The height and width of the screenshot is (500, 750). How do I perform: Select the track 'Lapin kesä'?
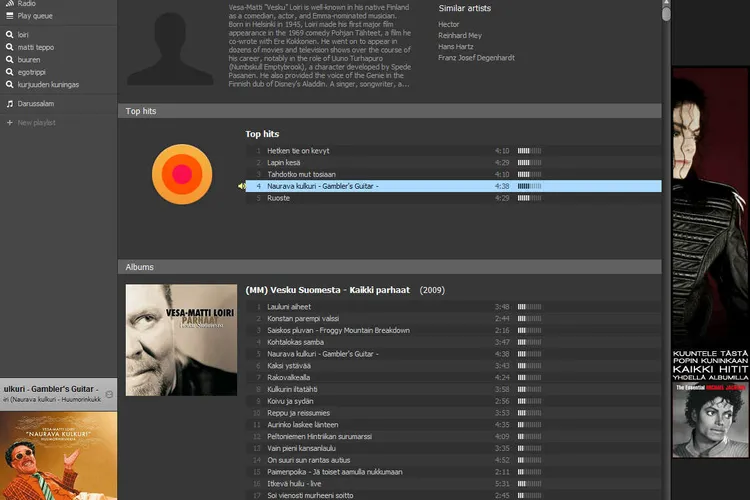(284, 162)
